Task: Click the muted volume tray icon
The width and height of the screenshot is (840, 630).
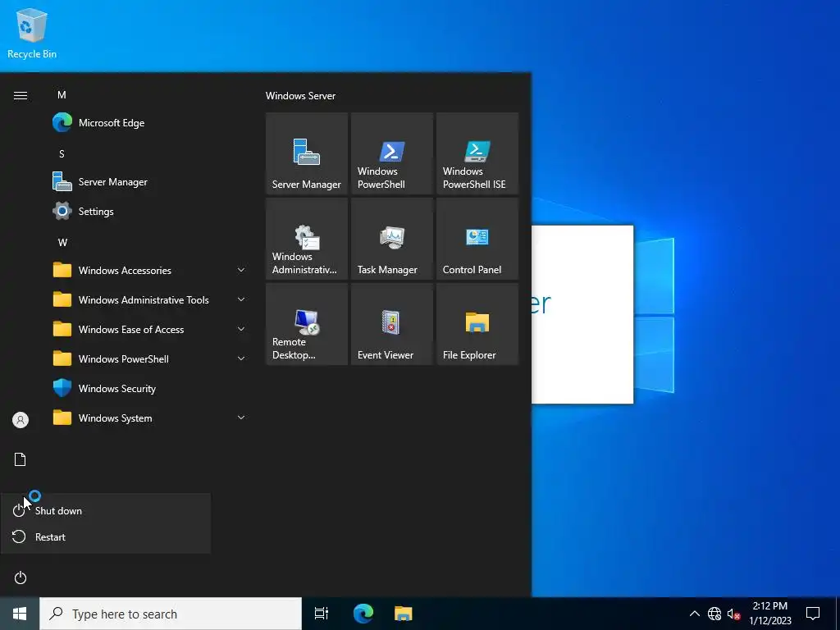Action: 733,614
